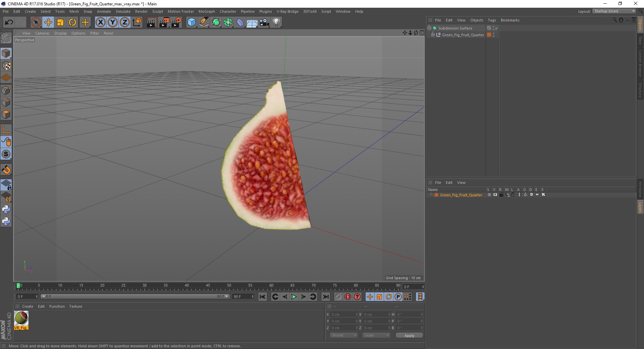Open the V-Ray Bridge menu

click(287, 11)
